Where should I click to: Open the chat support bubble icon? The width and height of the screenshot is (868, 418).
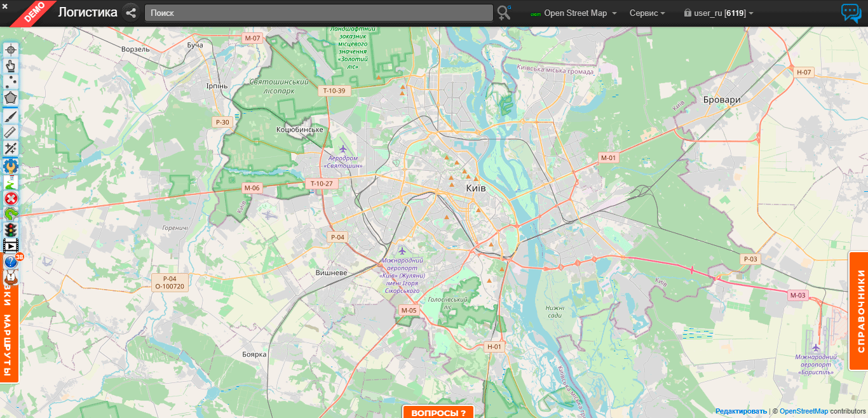(x=851, y=13)
